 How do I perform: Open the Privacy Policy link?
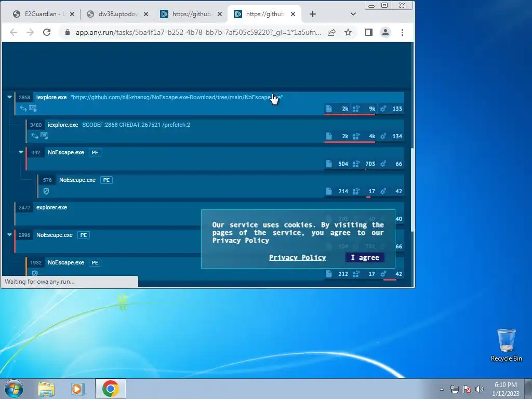click(x=298, y=258)
